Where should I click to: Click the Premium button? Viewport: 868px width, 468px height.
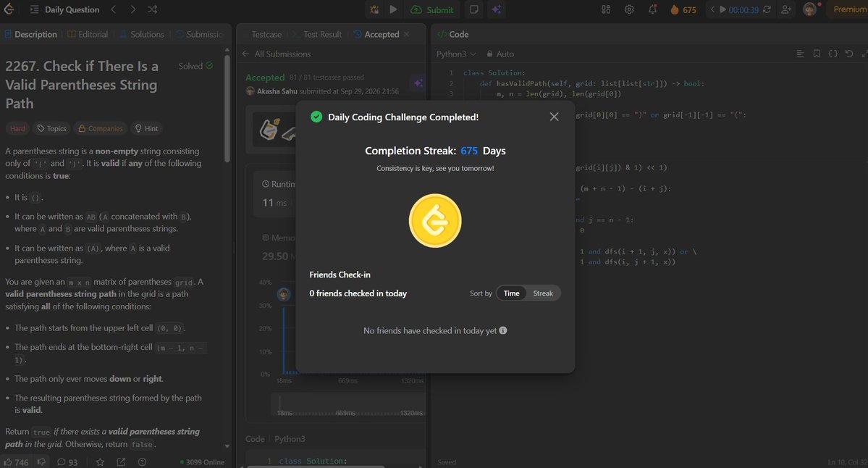(848, 9)
